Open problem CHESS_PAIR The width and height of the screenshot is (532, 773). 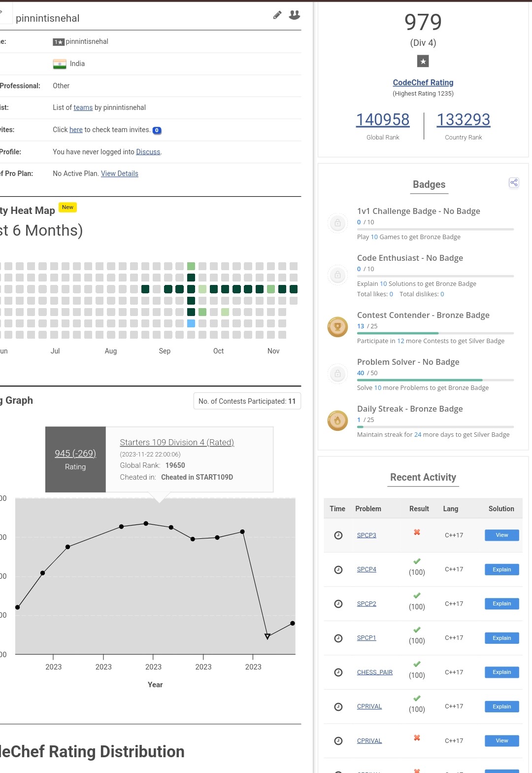tap(375, 672)
